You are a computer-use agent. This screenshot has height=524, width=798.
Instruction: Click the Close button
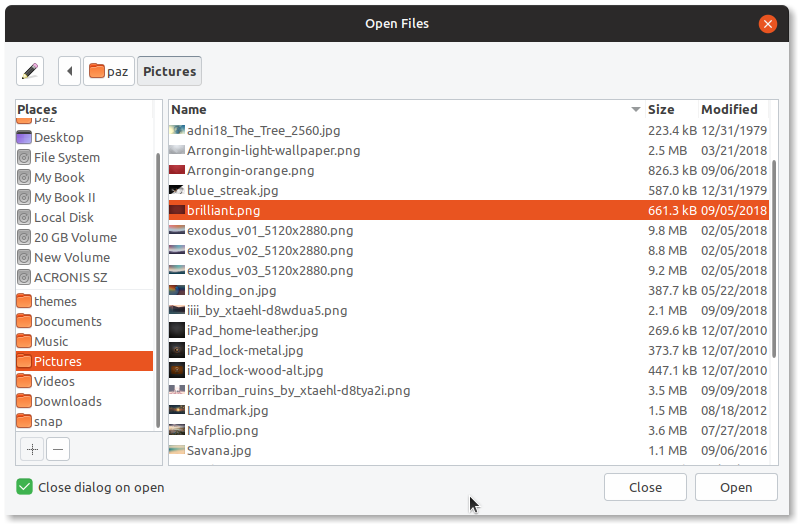pyautogui.click(x=645, y=487)
